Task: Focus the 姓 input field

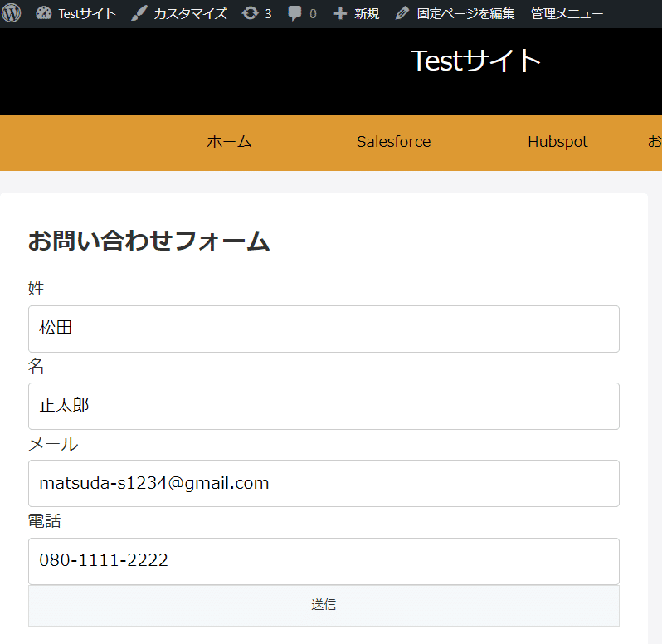Action: coord(324,329)
